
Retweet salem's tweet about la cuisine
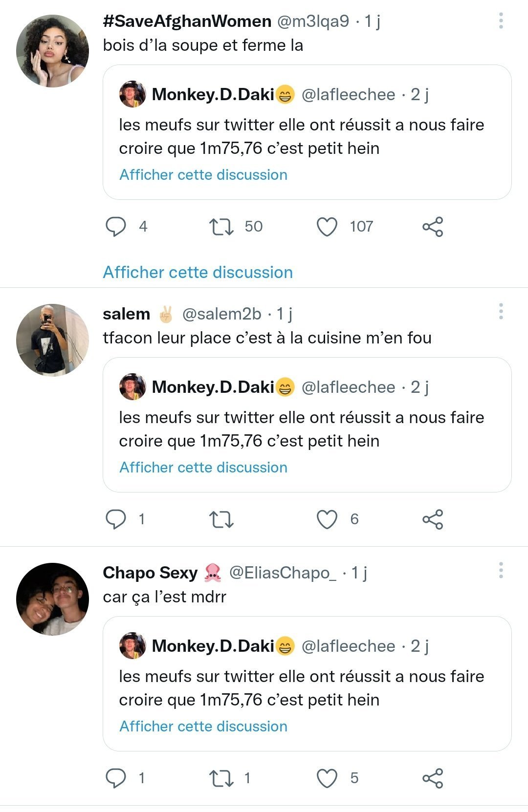(221, 519)
